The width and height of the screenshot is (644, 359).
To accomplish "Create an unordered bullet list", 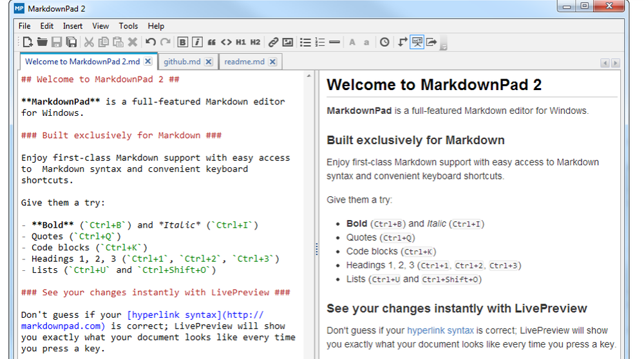I will (x=305, y=42).
